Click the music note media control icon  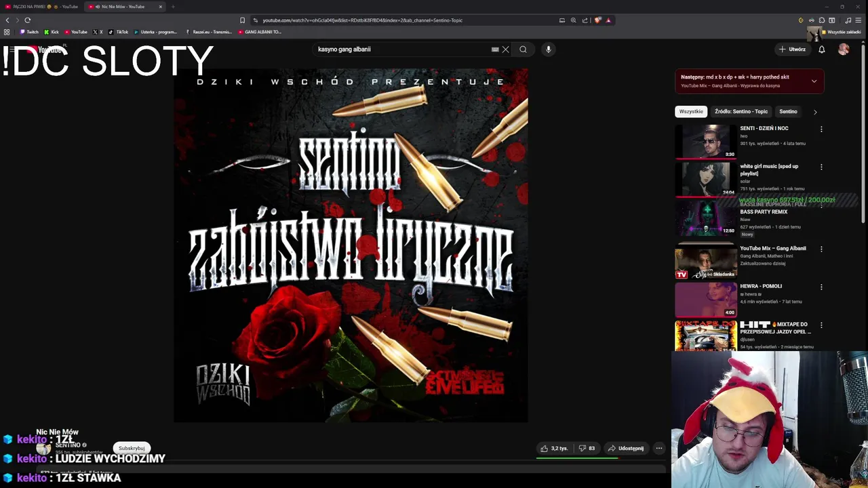[848, 20]
